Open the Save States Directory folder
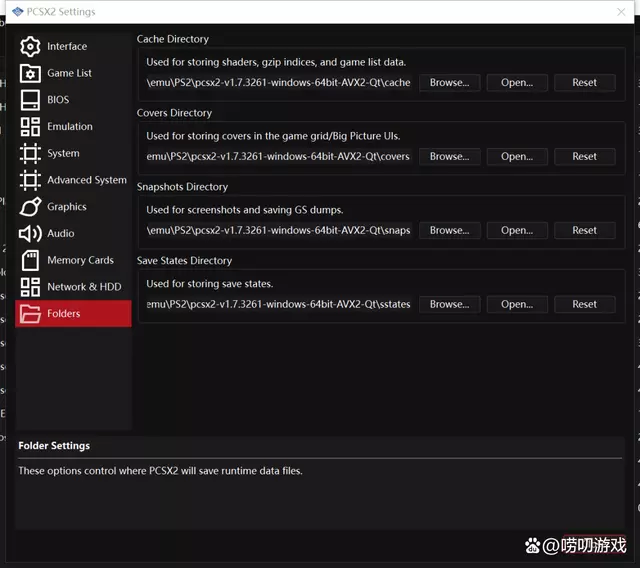The width and height of the screenshot is (640, 568). (517, 304)
